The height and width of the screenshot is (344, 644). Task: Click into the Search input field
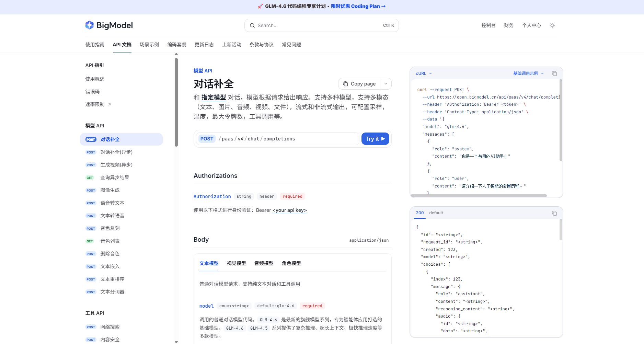(319, 25)
